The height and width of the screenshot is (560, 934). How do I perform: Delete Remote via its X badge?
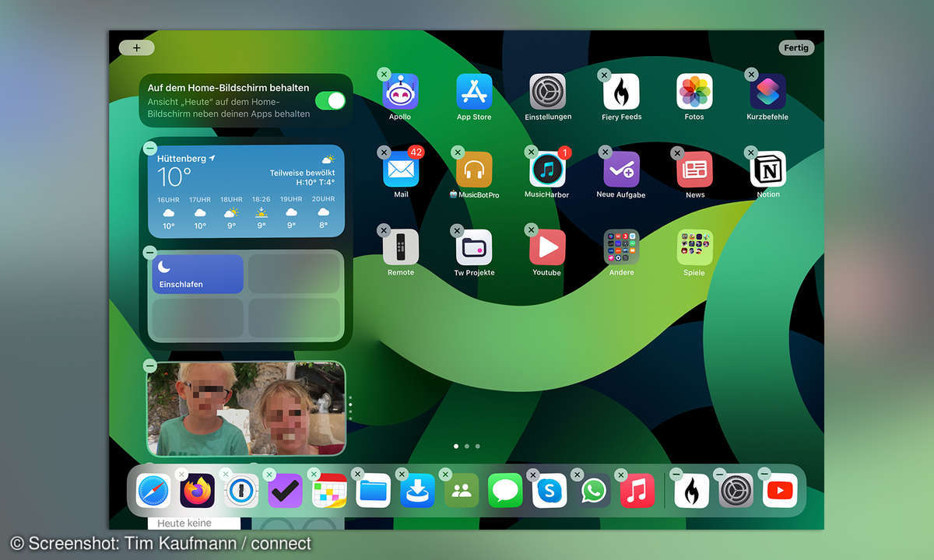(383, 230)
